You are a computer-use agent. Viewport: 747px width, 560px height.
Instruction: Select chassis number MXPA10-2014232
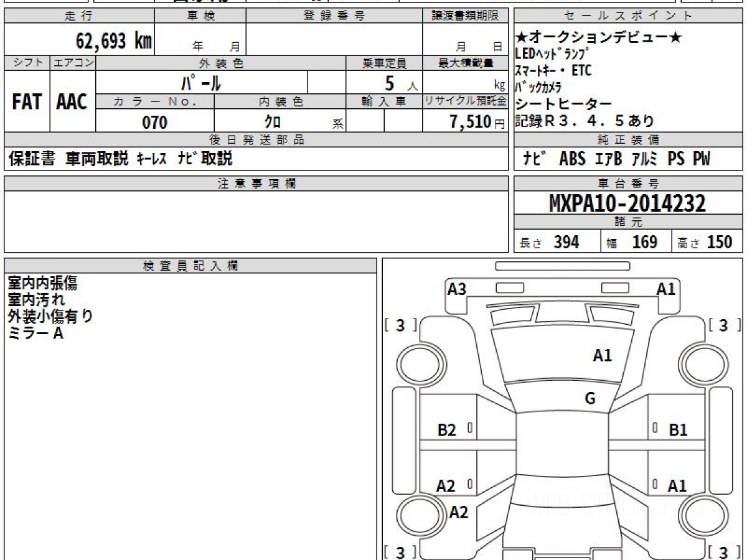tap(627, 203)
